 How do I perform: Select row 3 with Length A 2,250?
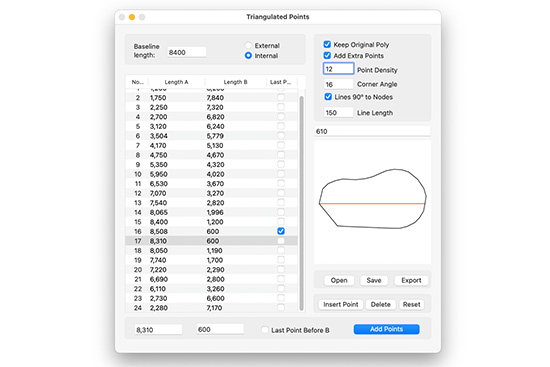(x=212, y=107)
